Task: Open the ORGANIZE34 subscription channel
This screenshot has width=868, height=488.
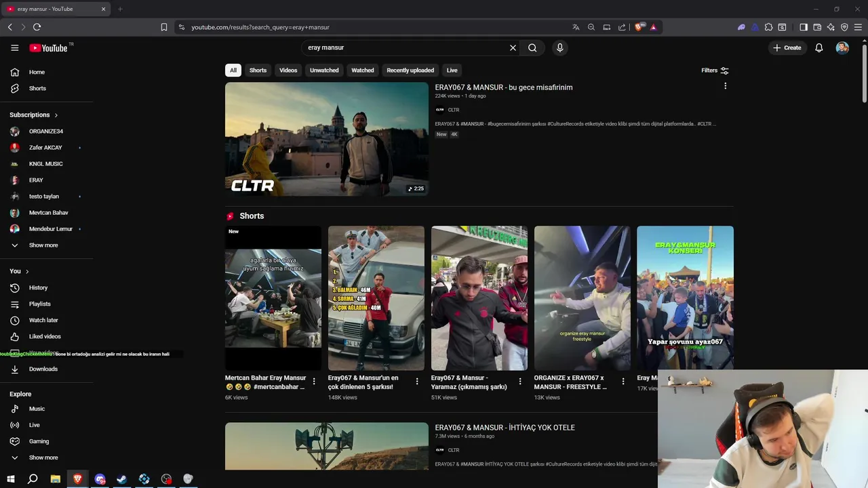Action: point(46,131)
